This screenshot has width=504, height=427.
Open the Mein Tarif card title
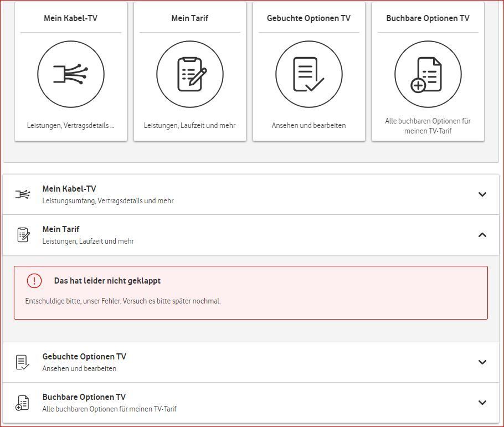coord(189,18)
